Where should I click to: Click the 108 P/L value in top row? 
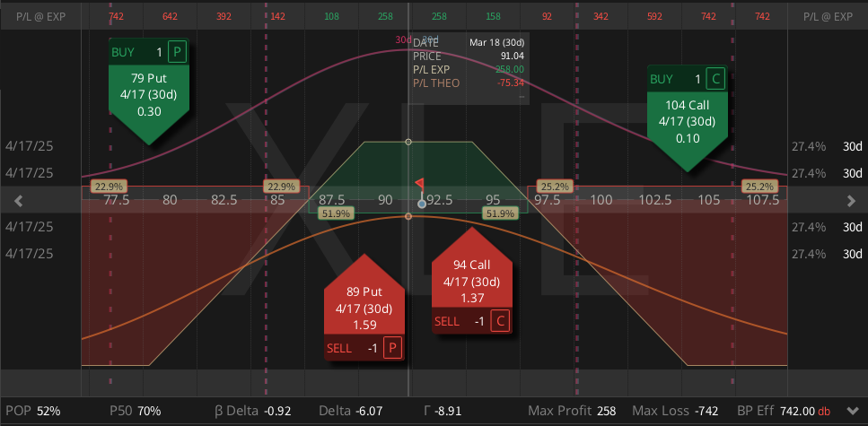(x=331, y=17)
